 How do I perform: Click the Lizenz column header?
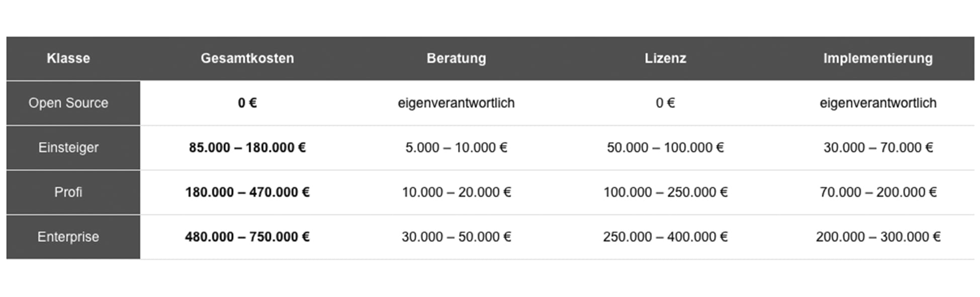665,58
